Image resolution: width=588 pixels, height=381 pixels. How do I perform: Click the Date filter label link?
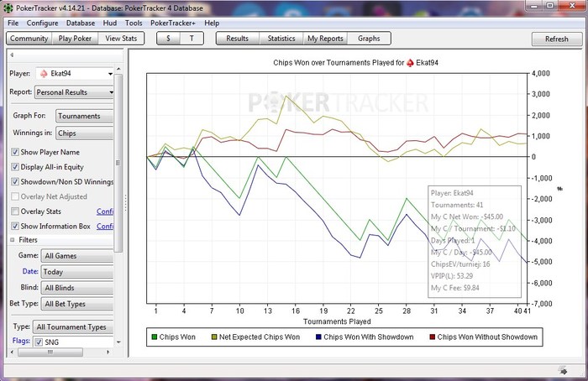30,271
